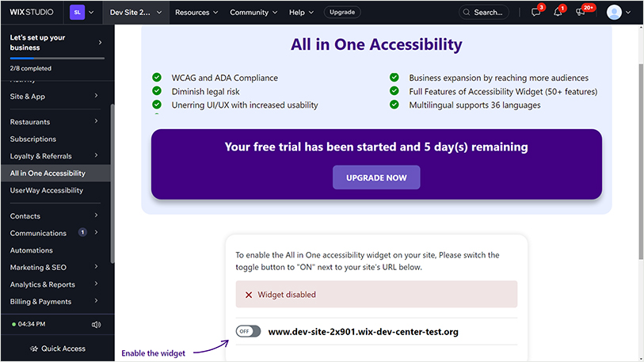Click the user profile avatar
The image size is (644, 362).
point(614,13)
